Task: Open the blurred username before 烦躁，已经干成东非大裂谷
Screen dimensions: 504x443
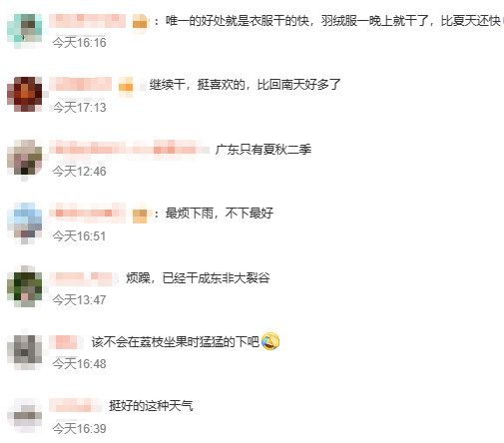Action: [x=83, y=278]
